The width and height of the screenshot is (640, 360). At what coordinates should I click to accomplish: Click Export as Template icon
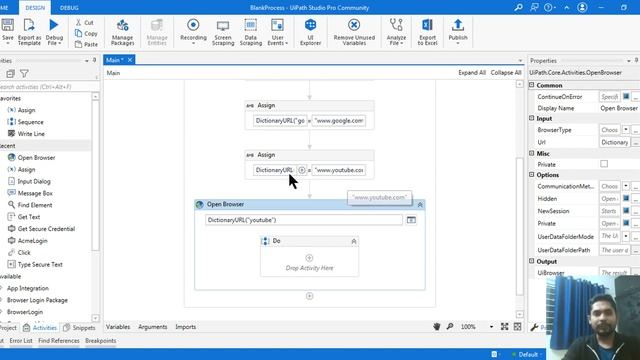(29, 25)
